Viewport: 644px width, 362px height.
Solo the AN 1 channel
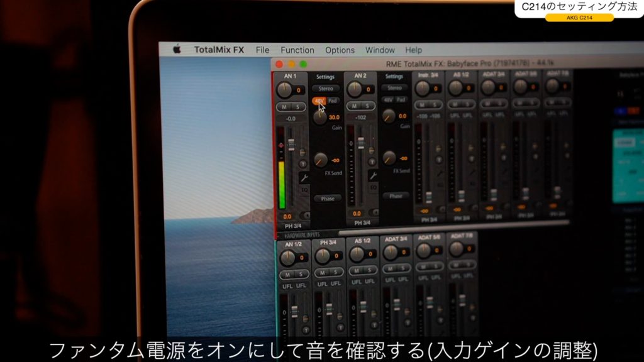[x=298, y=107]
